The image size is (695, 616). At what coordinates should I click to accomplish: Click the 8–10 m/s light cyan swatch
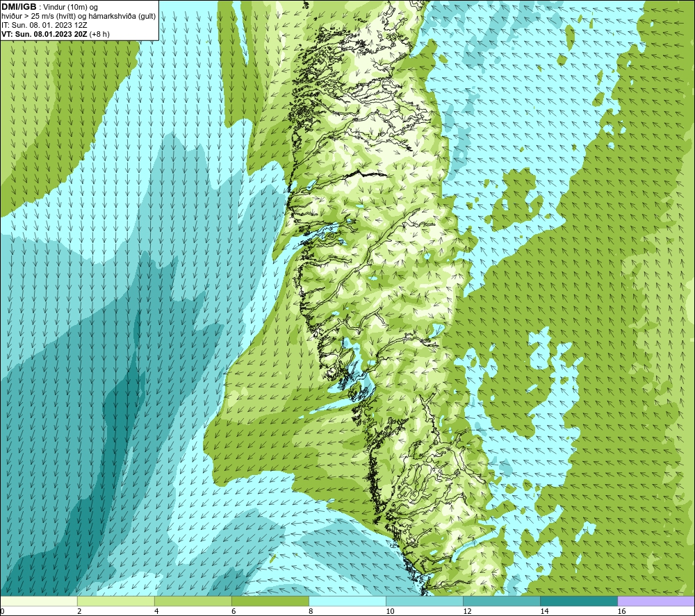tap(347, 601)
